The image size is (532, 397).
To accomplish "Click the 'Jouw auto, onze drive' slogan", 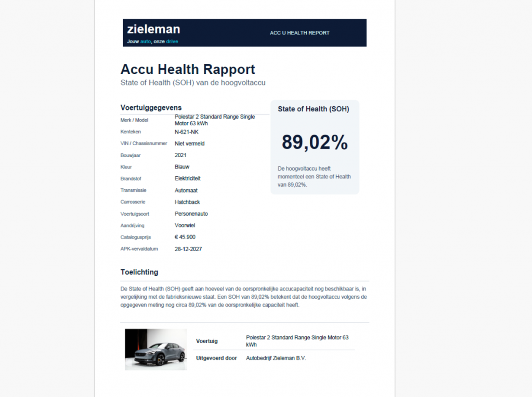I will [152, 41].
